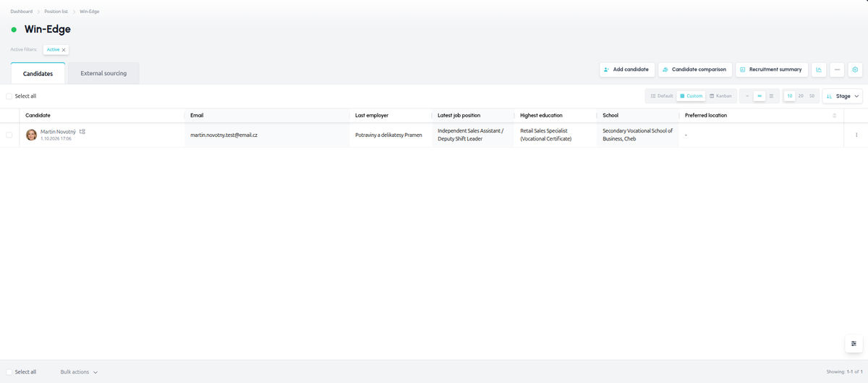Open Martin Novotný candidate name
The image size is (868, 383).
(58, 131)
